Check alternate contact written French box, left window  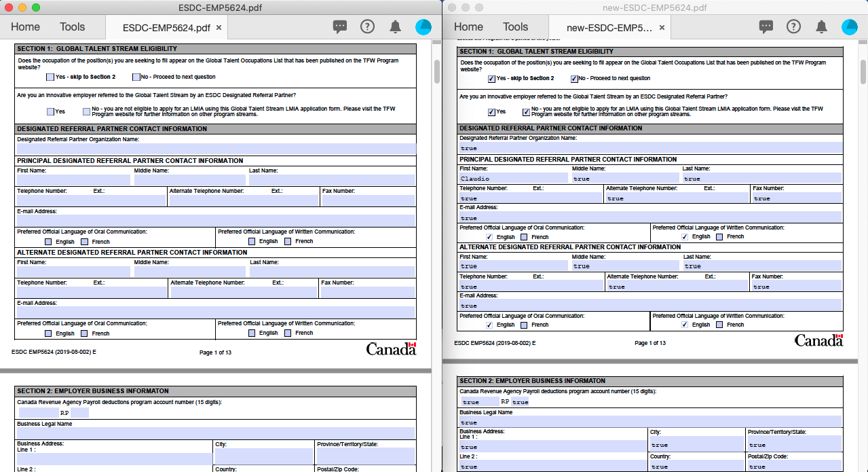[288, 333]
